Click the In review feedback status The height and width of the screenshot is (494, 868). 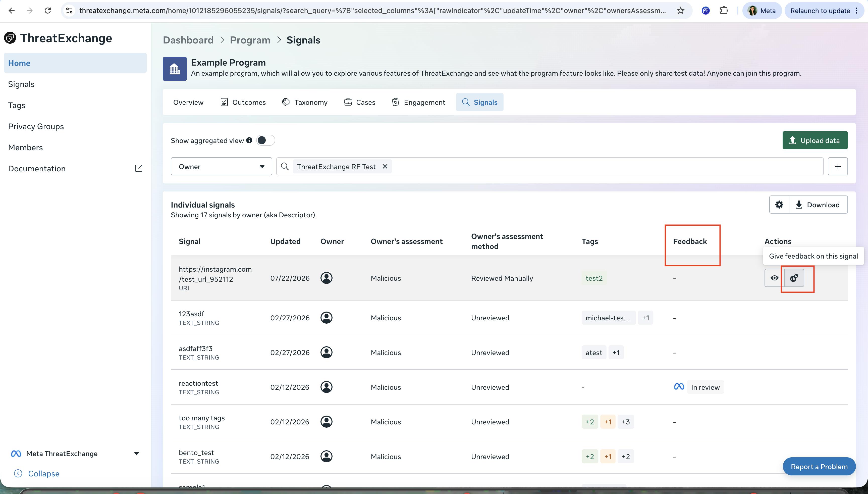[705, 387]
